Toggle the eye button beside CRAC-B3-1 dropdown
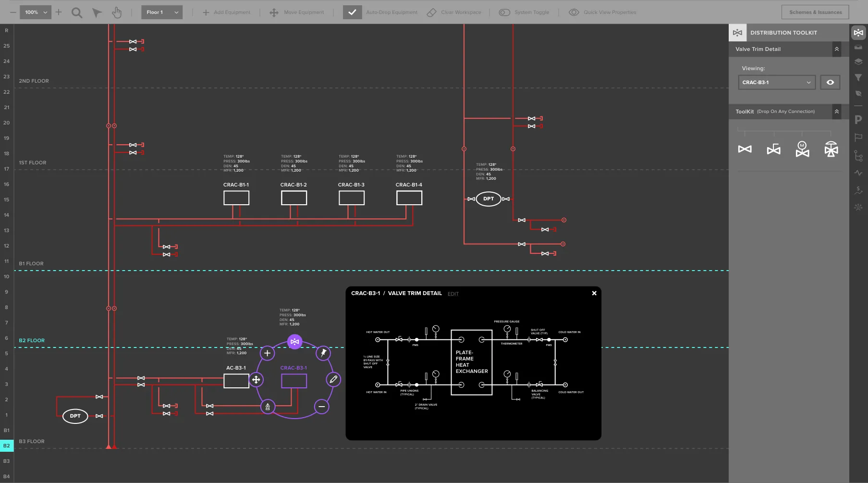The height and width of the screenshot is (483, 868). click(x=830, y=82)
